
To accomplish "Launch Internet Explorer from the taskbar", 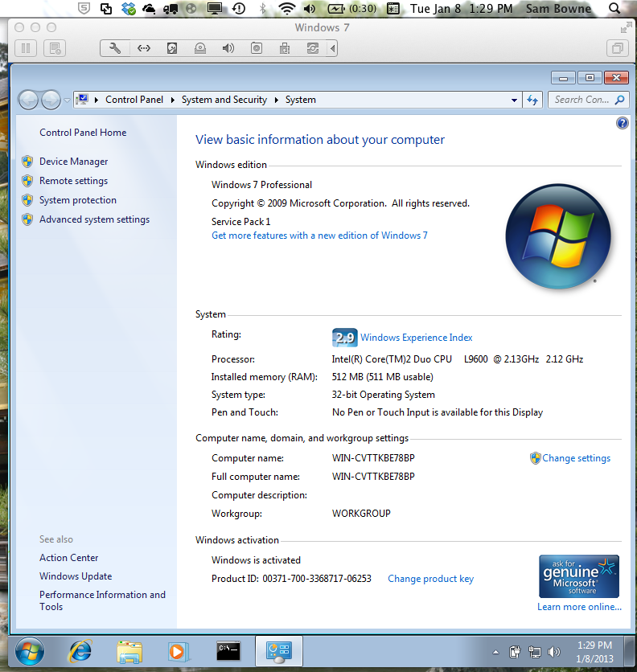I will pyautogui.click(x=80, y=650).
